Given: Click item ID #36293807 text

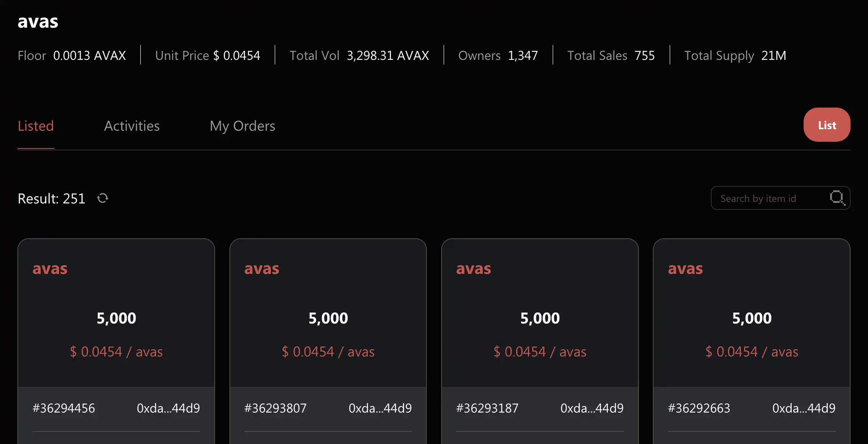Looking at the screenshot, I should click(275, 408).
